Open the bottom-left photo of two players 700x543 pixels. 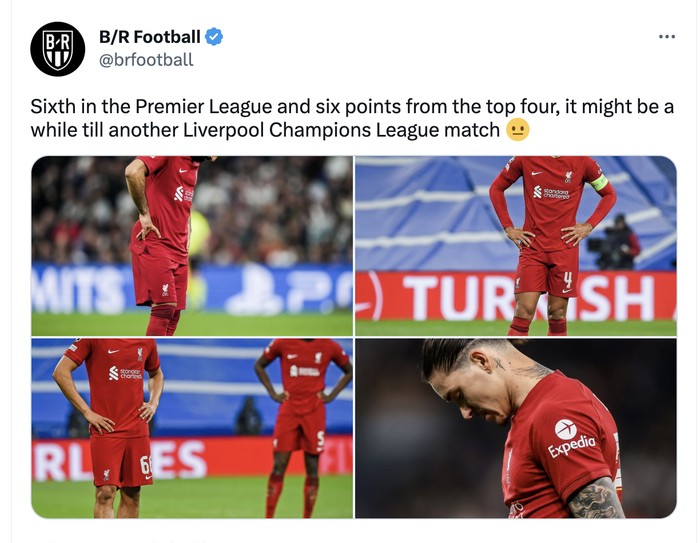click(192, 428)
